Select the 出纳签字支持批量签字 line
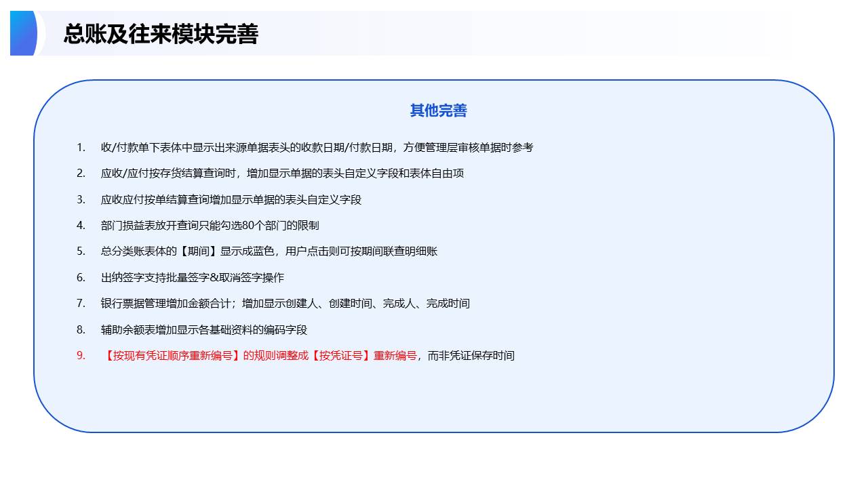The height and width of the screenshot is (488, 868). 193,277
